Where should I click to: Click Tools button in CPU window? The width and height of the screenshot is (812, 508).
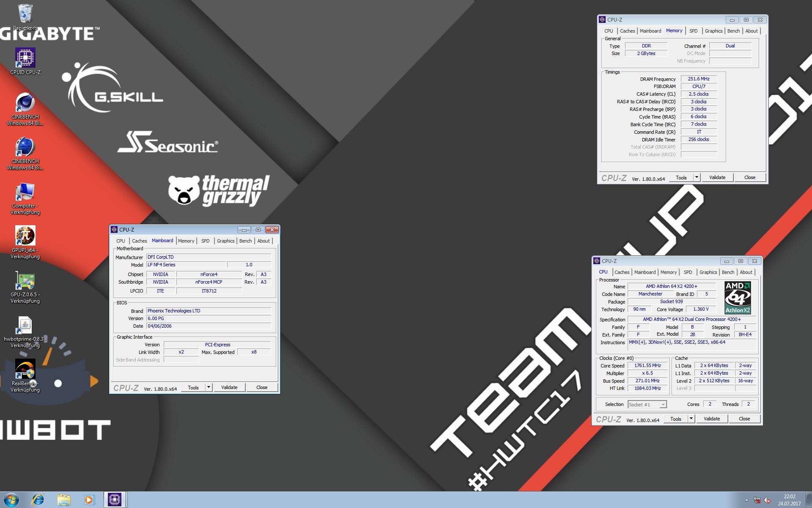click(676, 419)
